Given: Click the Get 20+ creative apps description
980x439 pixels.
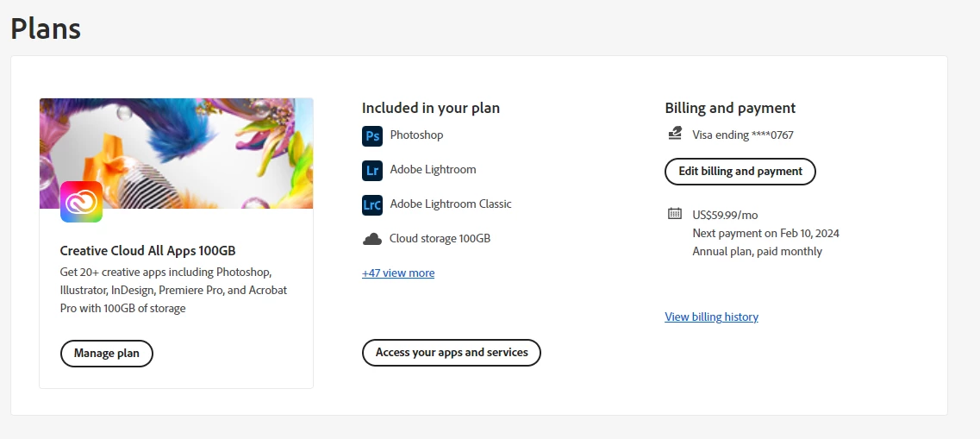Looking at the screenshot, I should 174,290.
